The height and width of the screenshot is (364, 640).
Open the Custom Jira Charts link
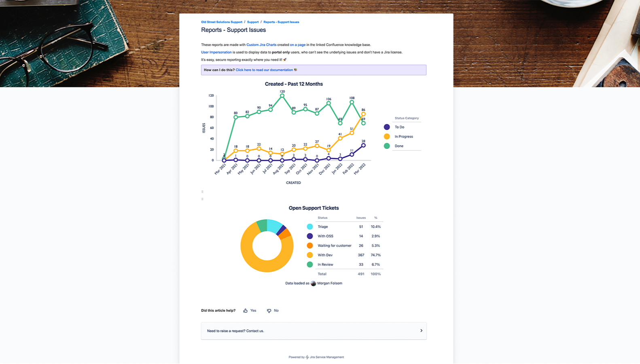pos(261,45)
